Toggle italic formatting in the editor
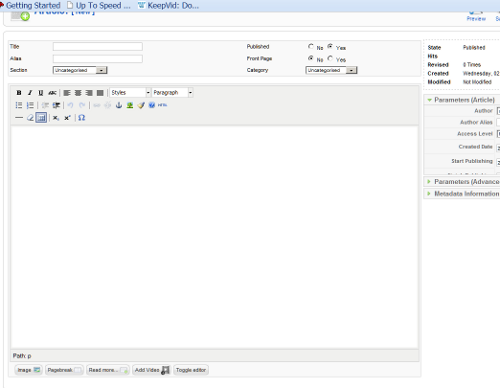This screenshot has width=500, height=388. [30, 93]
